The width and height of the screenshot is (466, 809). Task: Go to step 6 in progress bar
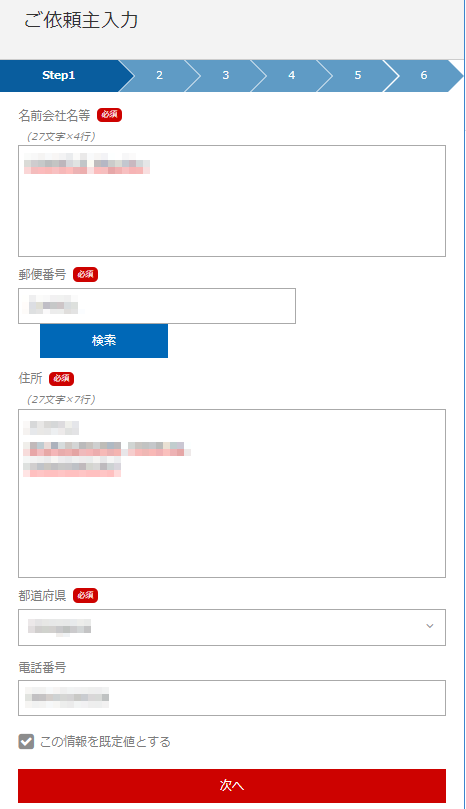(424, 75)
